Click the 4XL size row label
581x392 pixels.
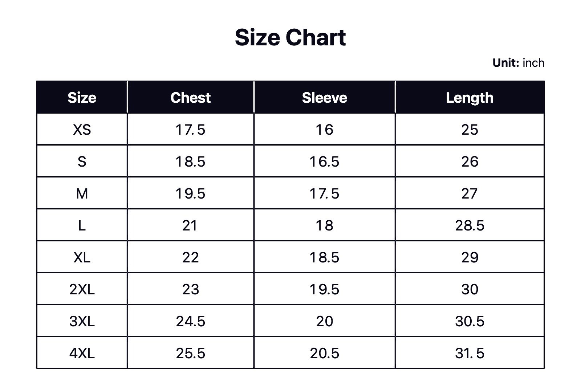(x=82, y=353)
